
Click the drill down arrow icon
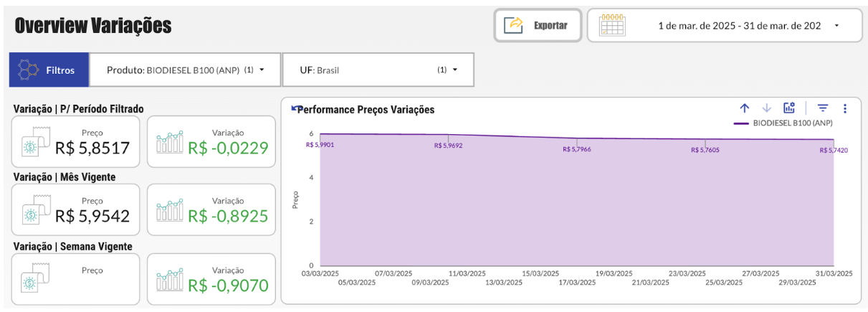click(766, 108)
